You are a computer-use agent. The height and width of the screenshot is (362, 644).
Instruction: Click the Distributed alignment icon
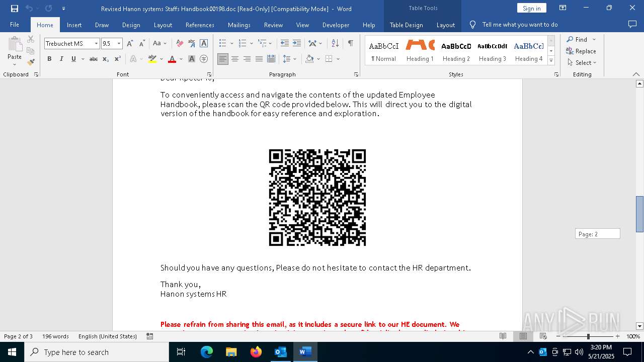(x=271, y=59)
